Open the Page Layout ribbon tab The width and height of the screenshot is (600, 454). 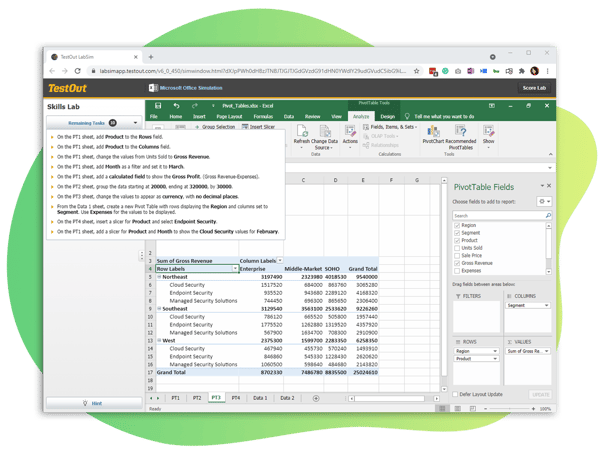coord(229,116)
